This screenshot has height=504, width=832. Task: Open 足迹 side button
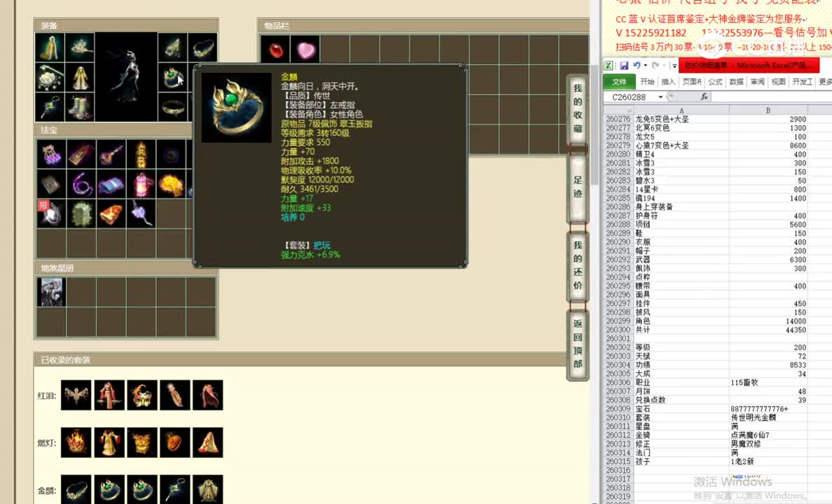pos(577,187)
